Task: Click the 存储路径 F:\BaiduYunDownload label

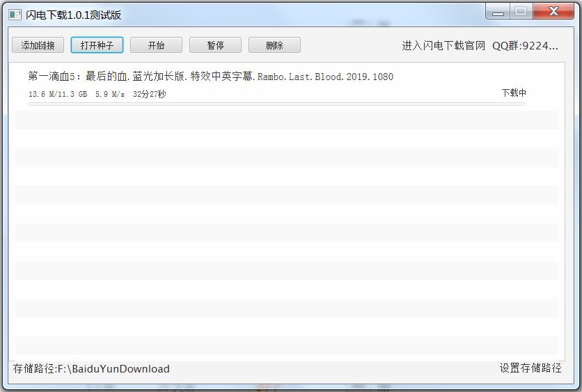Action: 91,369
